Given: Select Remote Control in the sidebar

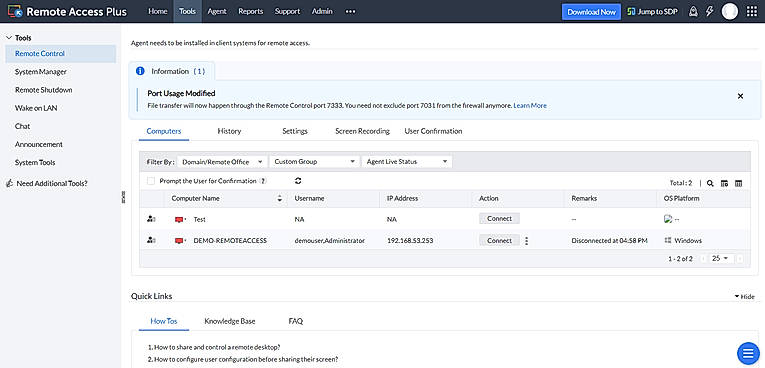Looking at the screenshot, I should (x=60, y=54).
